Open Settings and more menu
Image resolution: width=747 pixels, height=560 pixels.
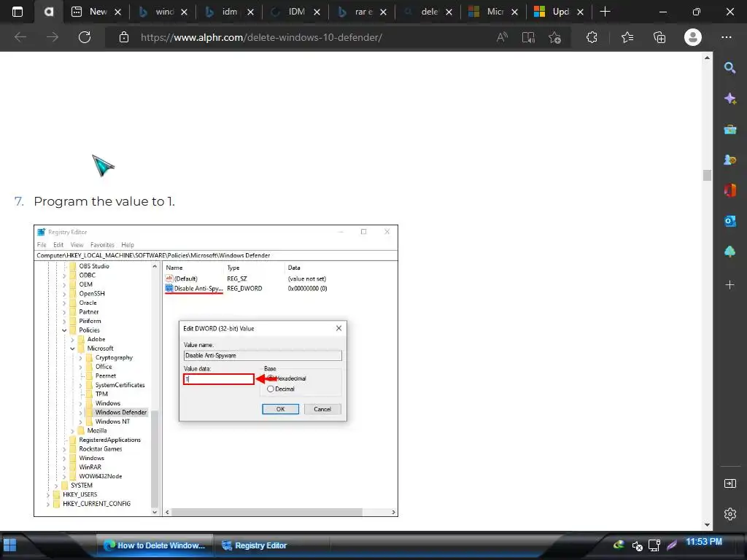(727, 37)
